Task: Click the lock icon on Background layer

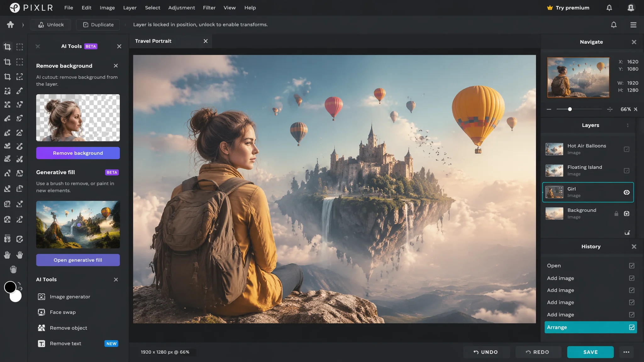Action: tap(616, 214)
